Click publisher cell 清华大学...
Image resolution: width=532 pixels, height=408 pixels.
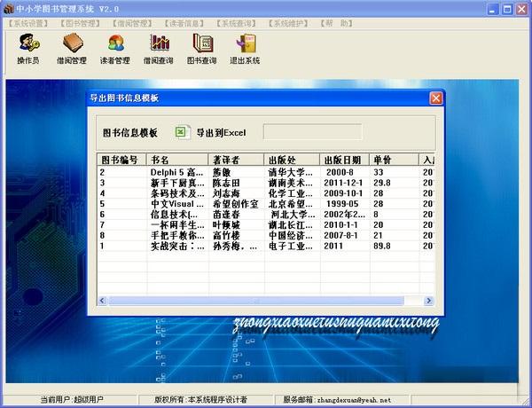click(291, 172)
